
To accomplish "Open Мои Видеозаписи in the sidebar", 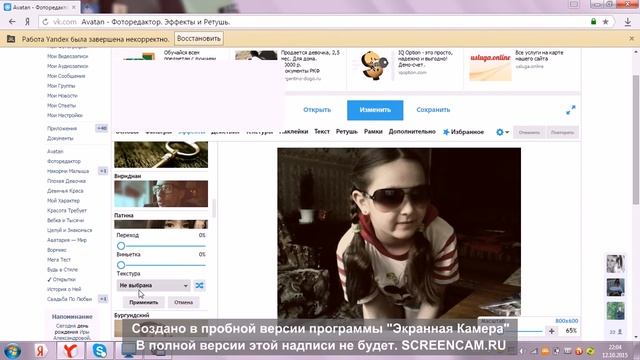I will click(67, 56).
